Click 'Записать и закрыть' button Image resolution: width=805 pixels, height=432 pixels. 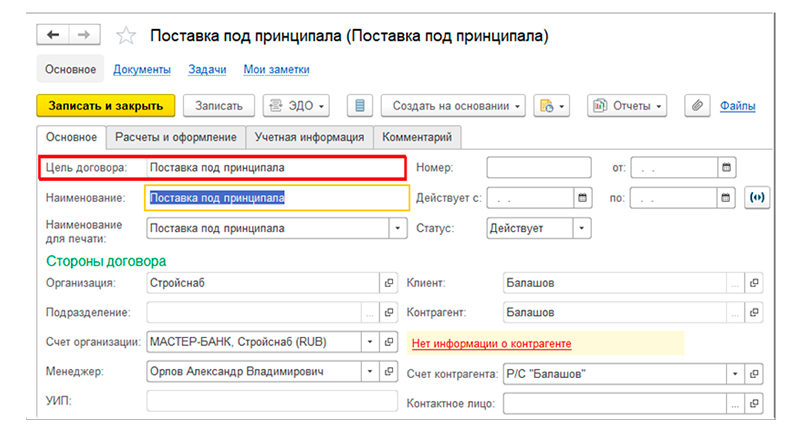pos(106,106)
